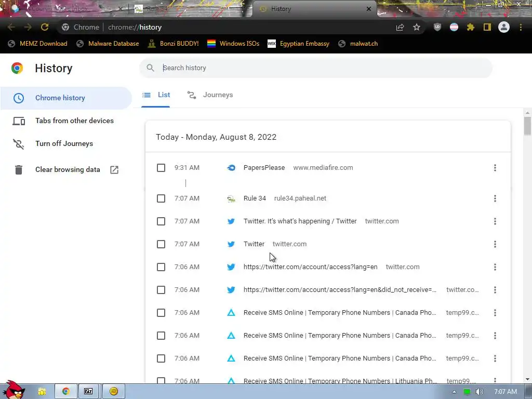Open more actions for did_not_receive Twitter entry
Screen dimensions: 532x399
coord(495,290)
